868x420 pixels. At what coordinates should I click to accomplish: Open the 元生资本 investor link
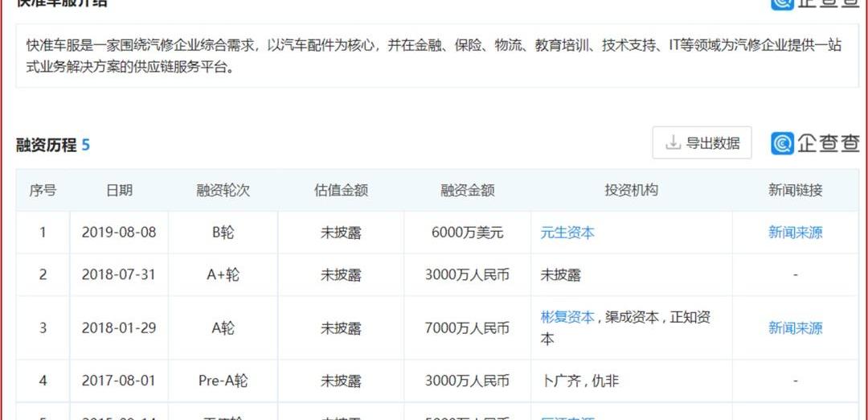coord(567,233)
